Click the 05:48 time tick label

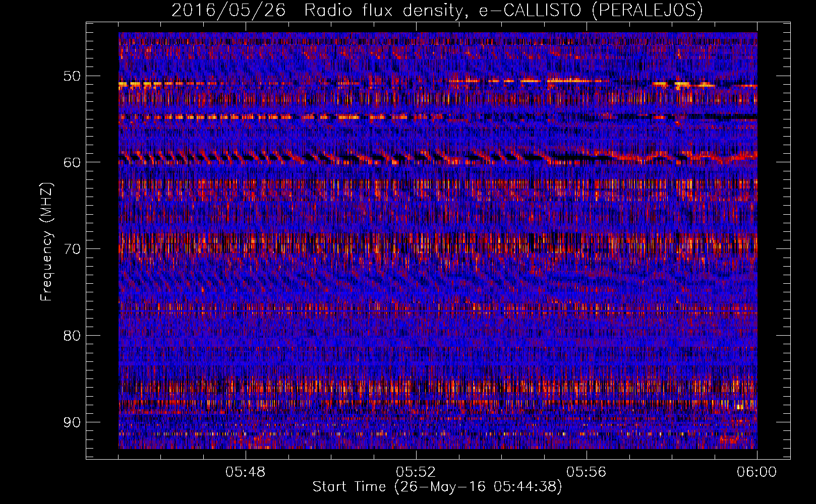(246, 472)
